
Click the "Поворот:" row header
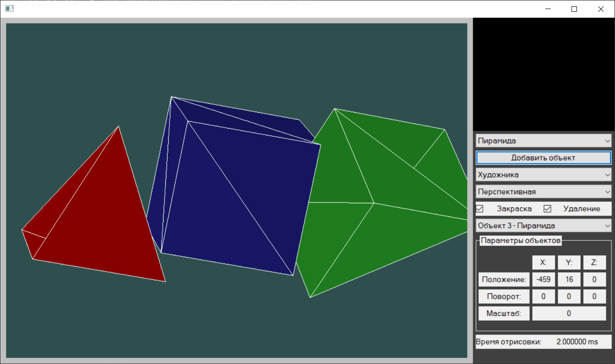pos(504,296)
